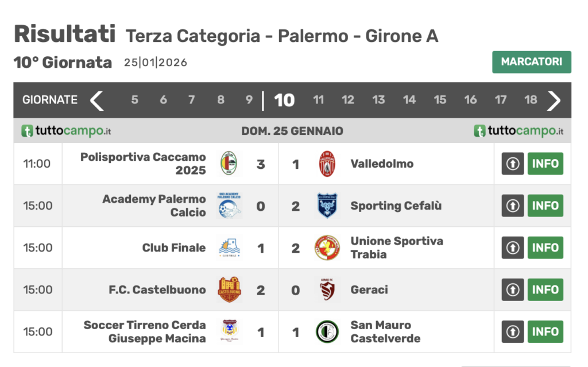Click the Valledolmo team crest
Image resolution: width=588 pixels, height=367 pixels.
click(x=327, y=164)
